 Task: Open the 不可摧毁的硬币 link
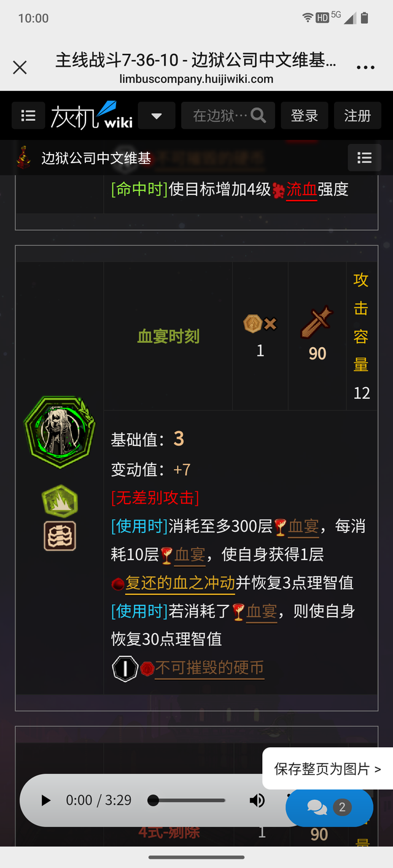coord(209,667)
